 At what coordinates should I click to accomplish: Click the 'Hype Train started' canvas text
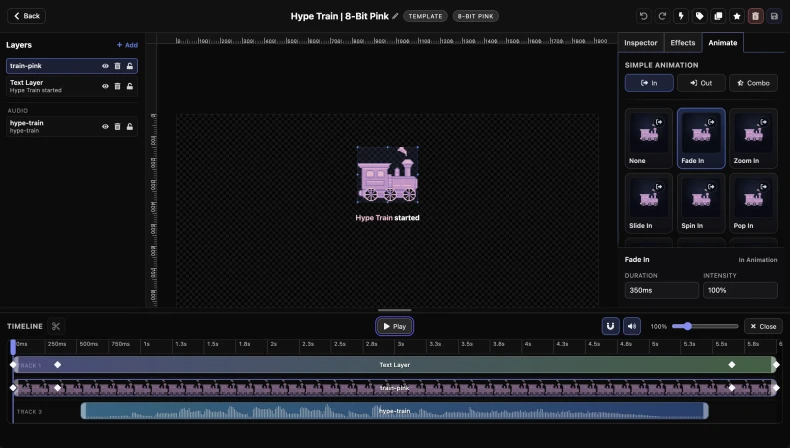[387, 218]
